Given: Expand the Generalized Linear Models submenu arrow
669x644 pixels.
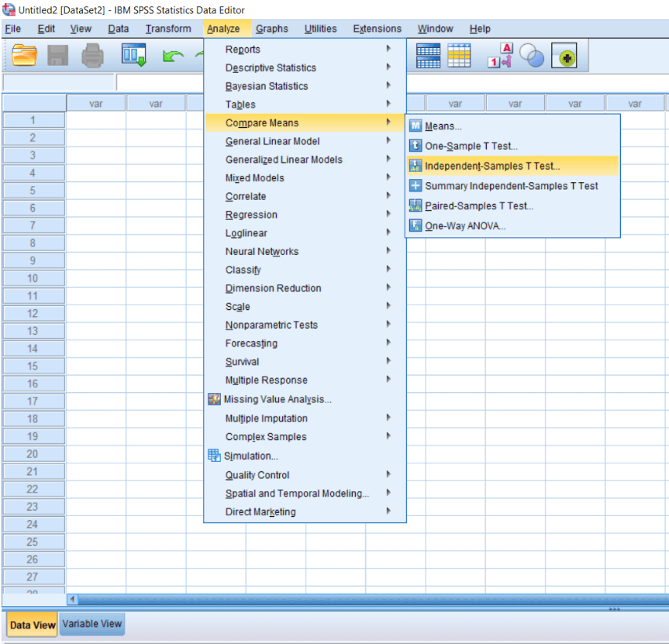Looking at the screenshot, I should [x=388, y=159].
